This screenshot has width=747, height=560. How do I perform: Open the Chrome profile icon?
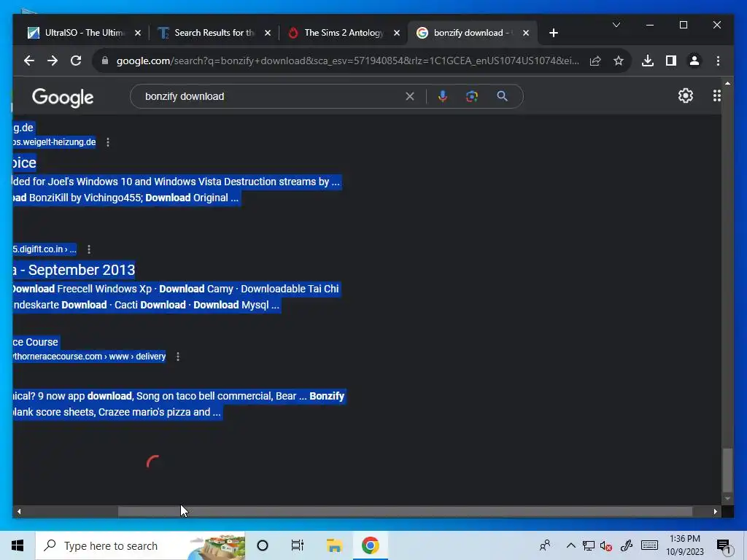pyautogui.click(x=694, y=61)
